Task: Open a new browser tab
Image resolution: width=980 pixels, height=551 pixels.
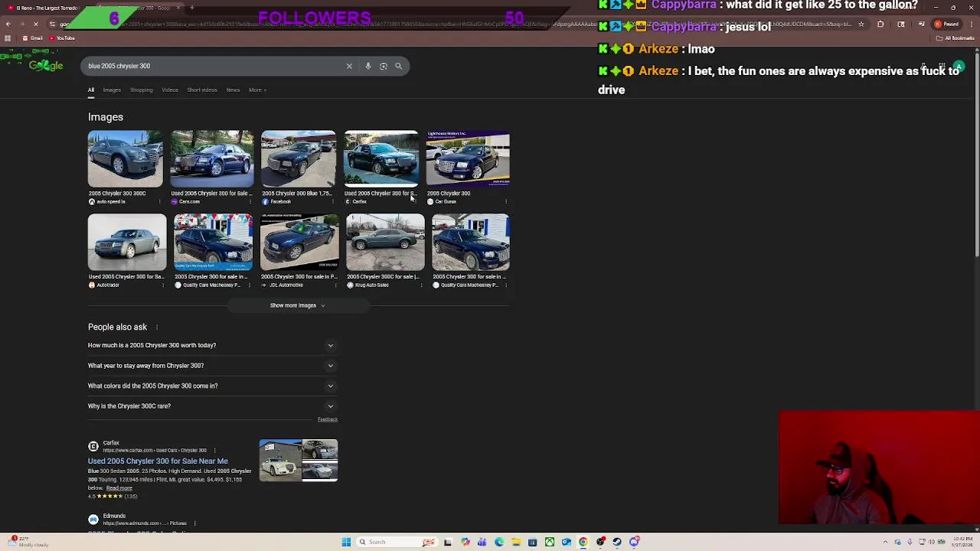Action: (191, 8)
